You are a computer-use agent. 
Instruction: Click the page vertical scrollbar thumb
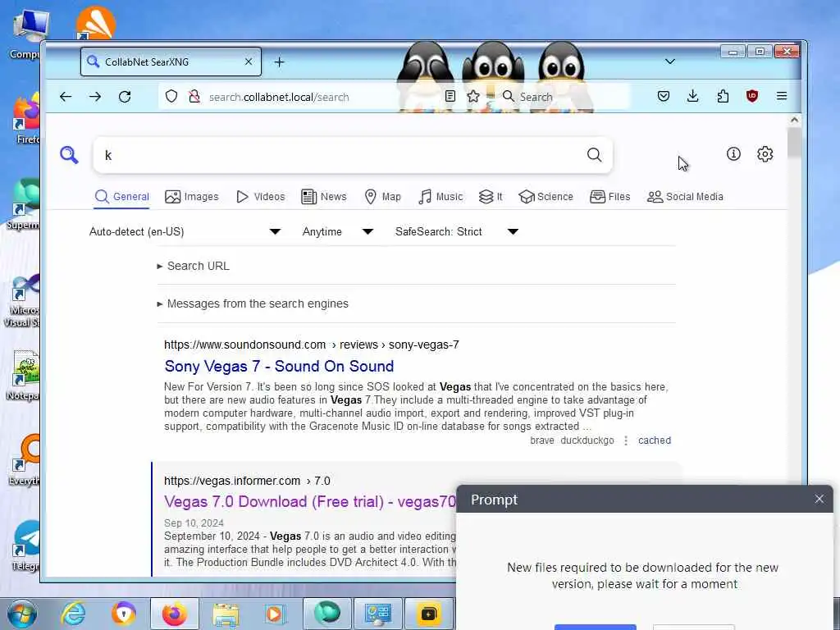(794, 143)
